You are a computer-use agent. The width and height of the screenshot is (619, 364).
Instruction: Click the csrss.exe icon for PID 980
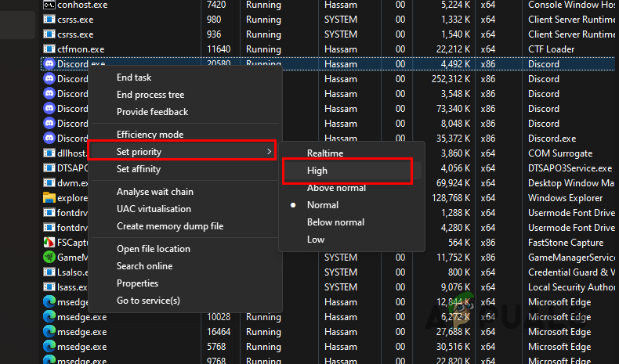pyautogui.click(x=49, y=20)
